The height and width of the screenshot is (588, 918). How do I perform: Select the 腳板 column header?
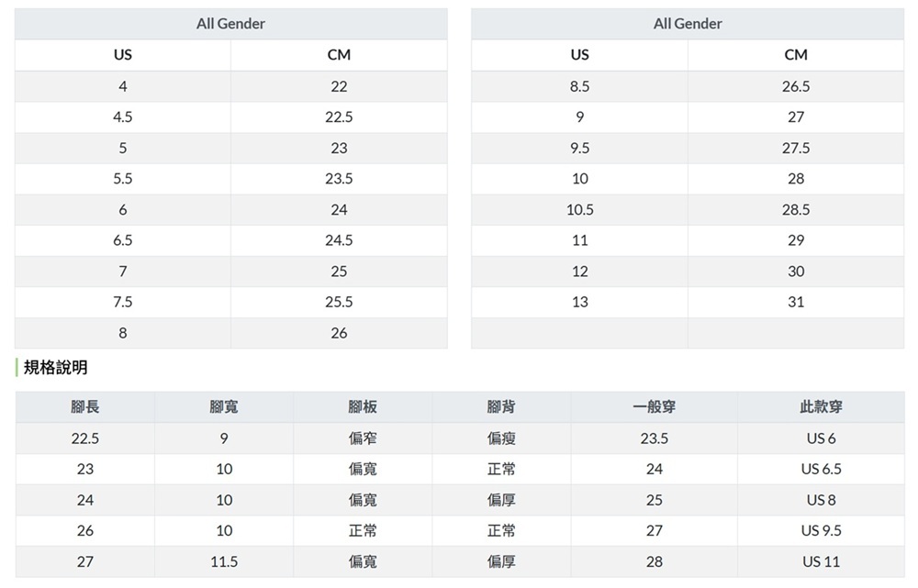(363, 407)
